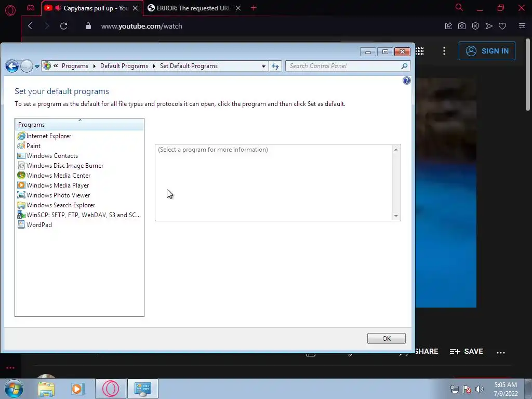532x399 pixels.
Task: Open recent pages dropdown arrow
Action: coord(37,66)
